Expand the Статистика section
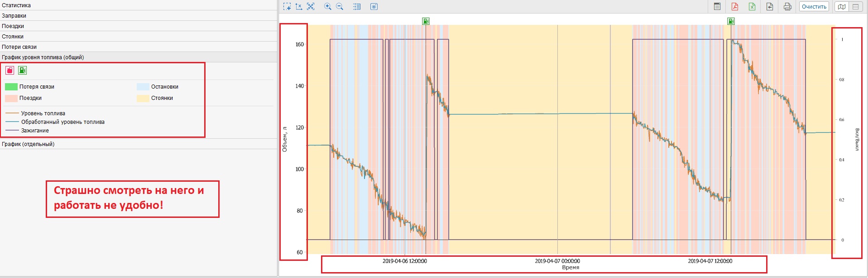Screen dimensions: 868x278 pos(16,5)
